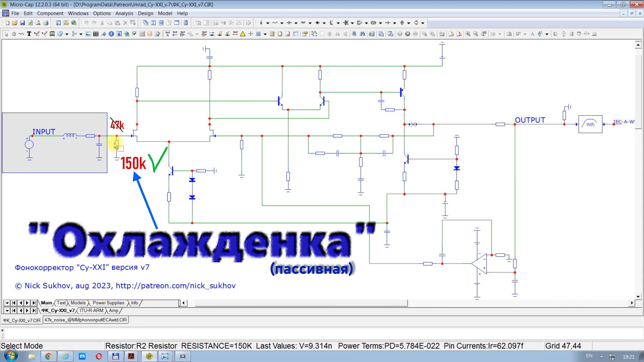The image size is (644, 362).
Task: Select the Text mode tool
Action: point(29,34)
